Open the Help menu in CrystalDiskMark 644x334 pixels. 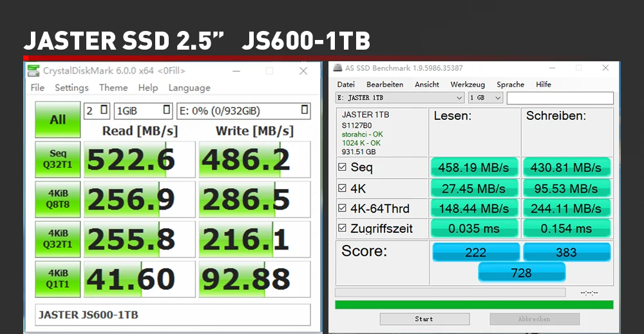click(x=148, y=88)
